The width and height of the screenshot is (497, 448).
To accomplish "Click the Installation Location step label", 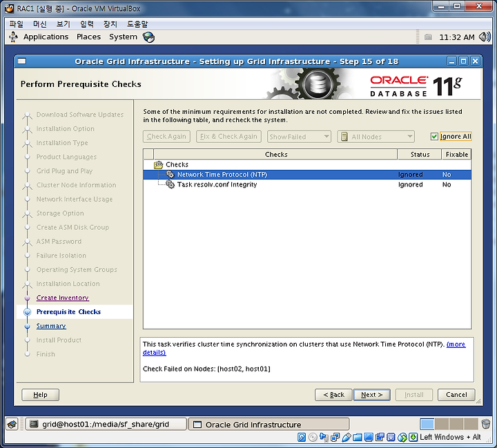I will (68, 284).
